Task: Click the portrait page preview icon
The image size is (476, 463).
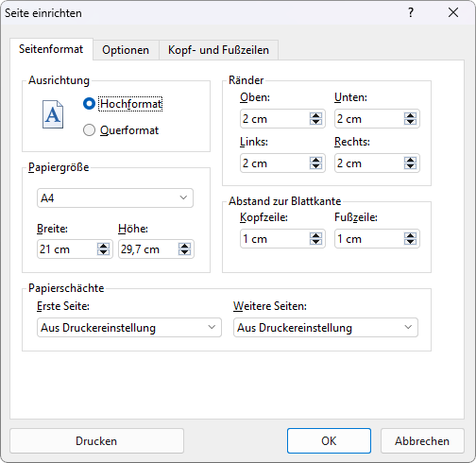Action: (x=53, y=114)
